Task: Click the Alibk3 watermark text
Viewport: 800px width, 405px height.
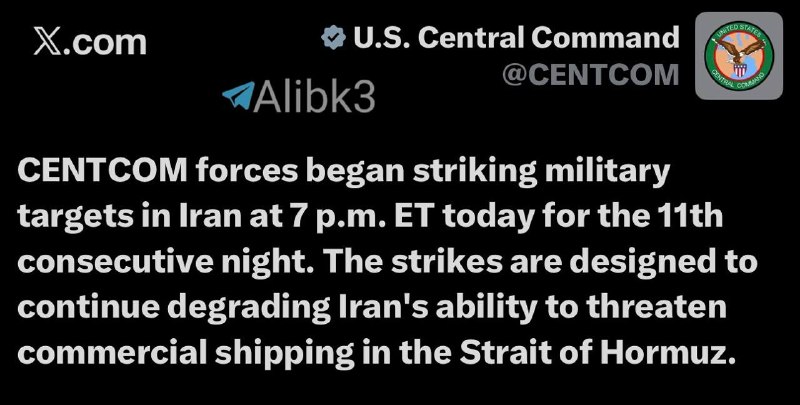Action: pos(314,96)
